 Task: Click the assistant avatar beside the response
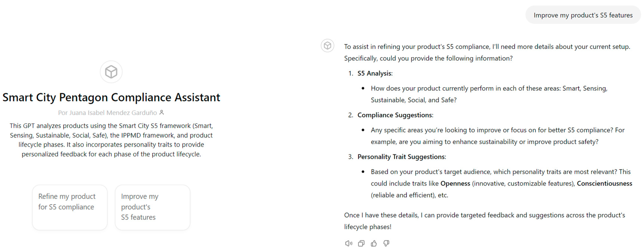[328, 46]
